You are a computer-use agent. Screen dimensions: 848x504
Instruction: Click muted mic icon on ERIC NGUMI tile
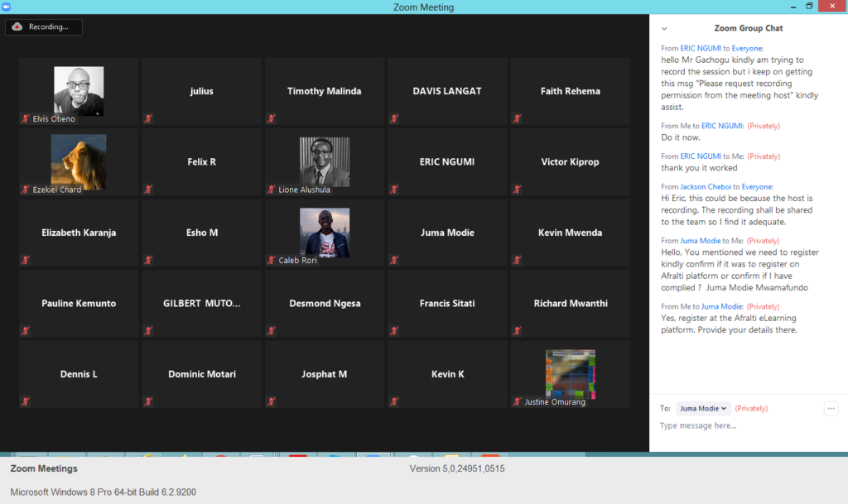394,189
